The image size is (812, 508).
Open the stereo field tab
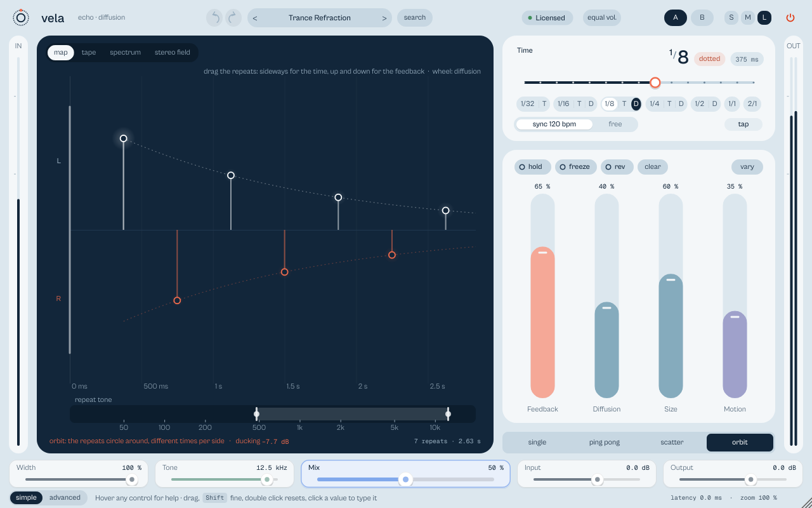point(173,53)
